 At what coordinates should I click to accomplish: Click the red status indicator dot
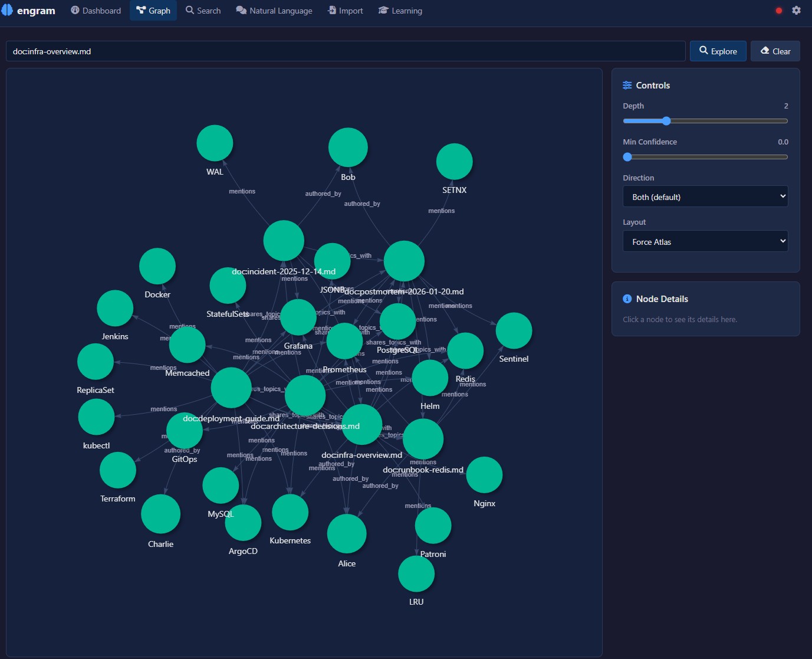click(778, 10)
